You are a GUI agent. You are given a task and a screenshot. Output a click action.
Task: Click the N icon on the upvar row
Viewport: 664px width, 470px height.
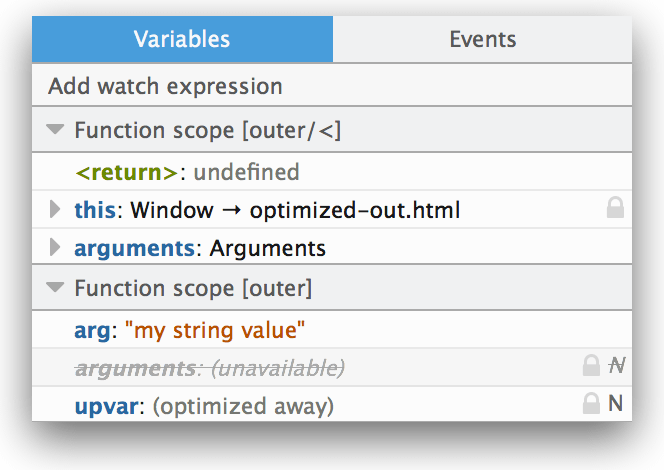tap(616, 405)
